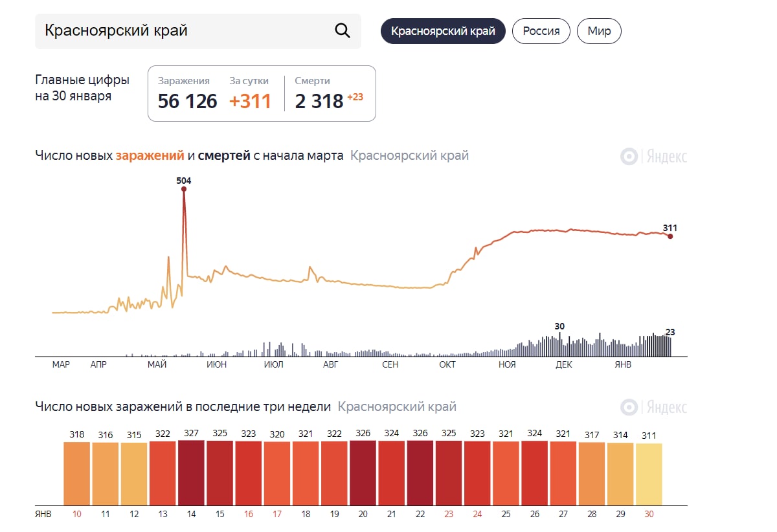Click the magnifying glass search icon
This screenshot has width=777, height=532.
pyautogui.click(x=342, y=30)
